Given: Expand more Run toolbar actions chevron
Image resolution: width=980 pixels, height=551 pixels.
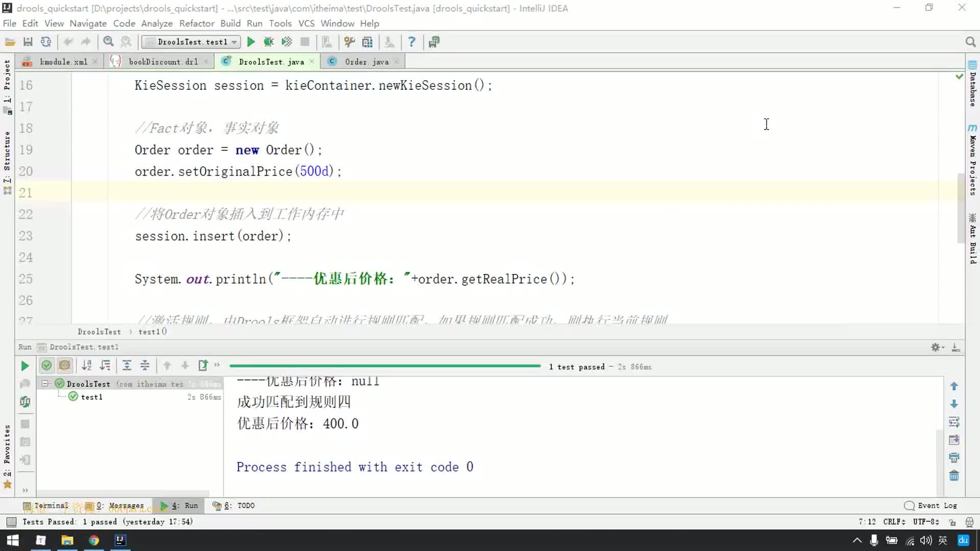Looking at the screenshot, I should point(217,365).
